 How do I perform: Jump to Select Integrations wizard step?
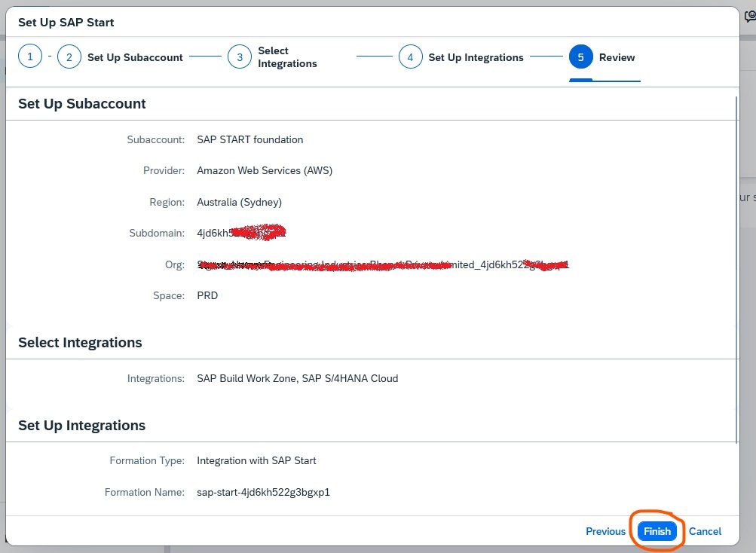tap(287, 57)
